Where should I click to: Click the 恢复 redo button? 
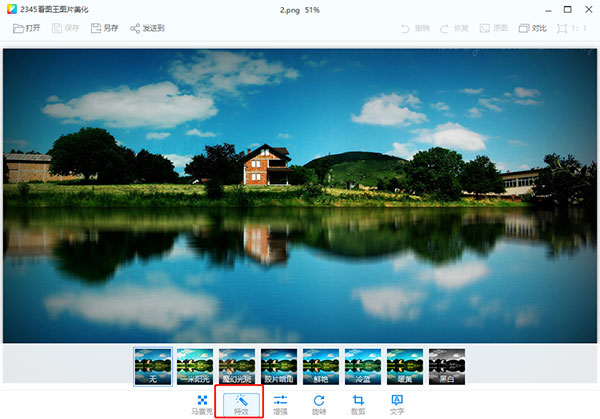click(455, 28)
